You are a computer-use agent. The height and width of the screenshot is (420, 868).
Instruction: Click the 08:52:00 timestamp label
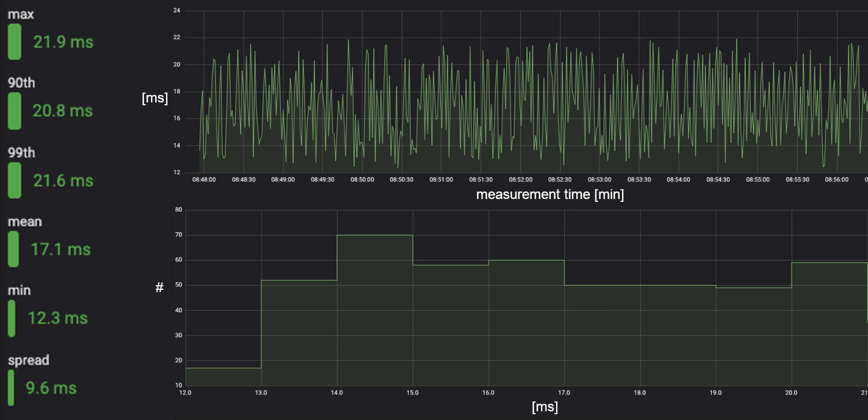[x=521, y=179]
